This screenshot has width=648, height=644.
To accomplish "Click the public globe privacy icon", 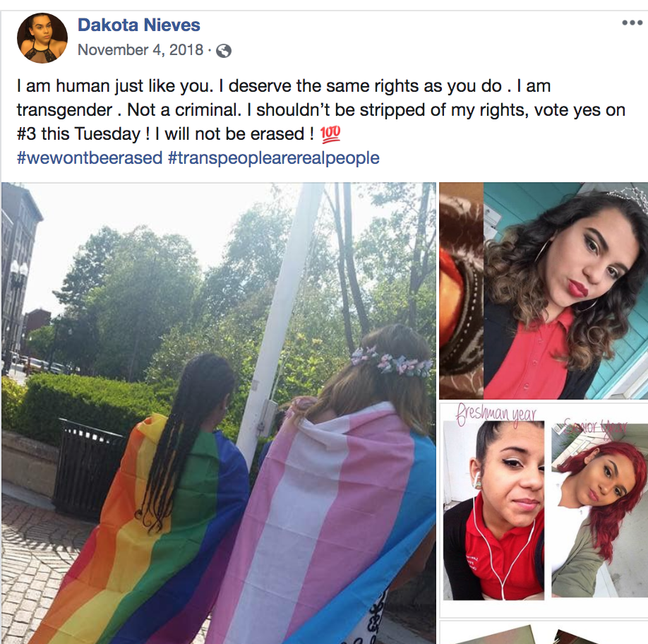I will pyautogui.click(x=224, y=51).
